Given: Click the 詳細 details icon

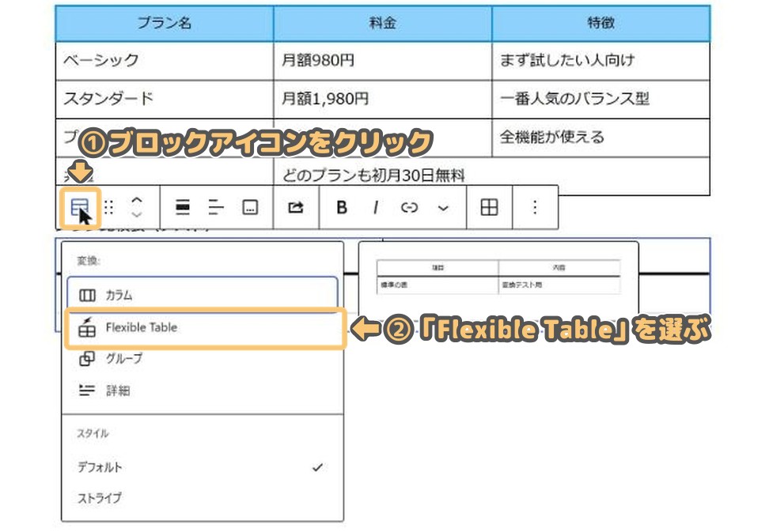Looking at the screenshot, I should [x=87, y=391].
